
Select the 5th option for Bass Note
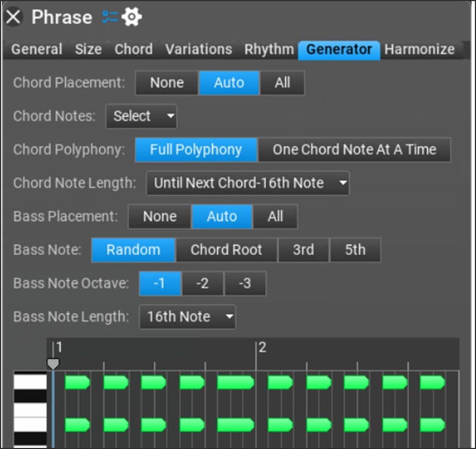pyautogui.click(x=355, y=250)
